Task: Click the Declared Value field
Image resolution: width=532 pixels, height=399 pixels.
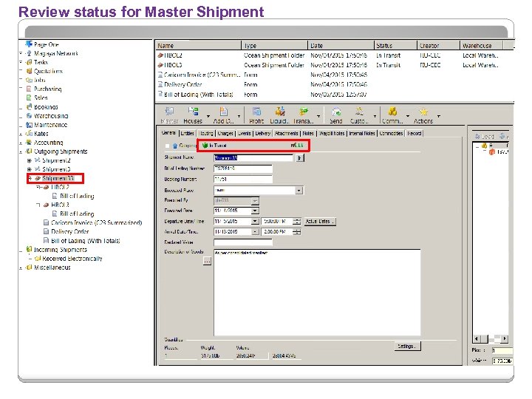Action: click(243, 242)
